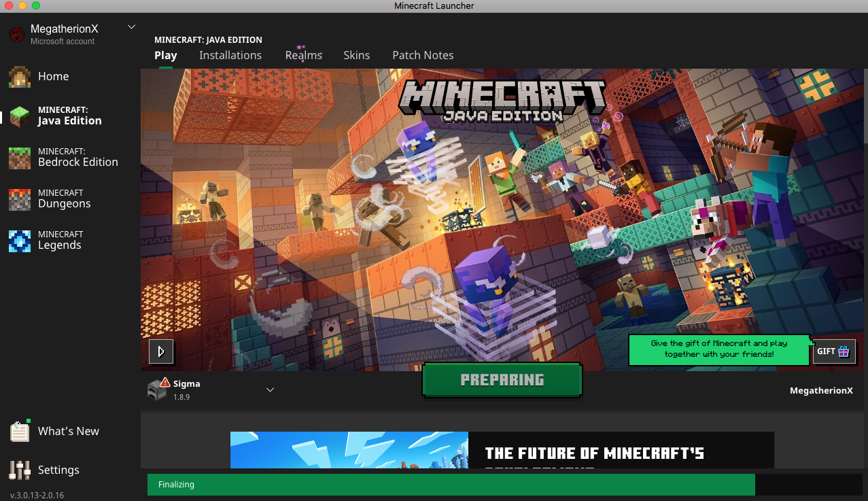Click the Minecraft Java Edition banner artwork
This screenshot has height=501, width=868.
[502, 220]
